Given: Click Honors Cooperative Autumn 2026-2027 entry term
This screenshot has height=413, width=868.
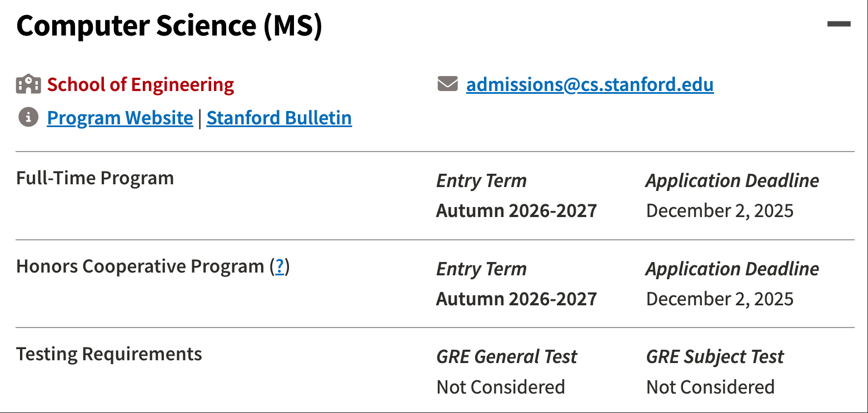Looking at the screenshot, I should point(516,299).
